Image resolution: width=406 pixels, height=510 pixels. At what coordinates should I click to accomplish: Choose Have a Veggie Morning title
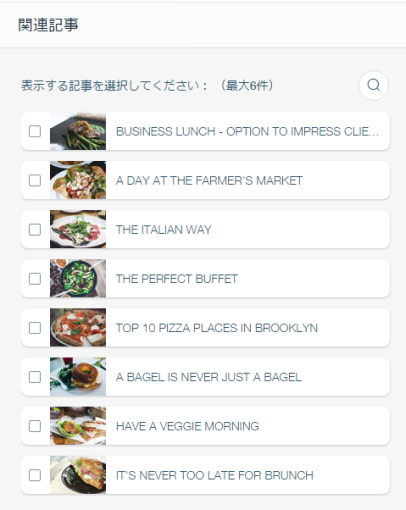(x=187, y=426)
